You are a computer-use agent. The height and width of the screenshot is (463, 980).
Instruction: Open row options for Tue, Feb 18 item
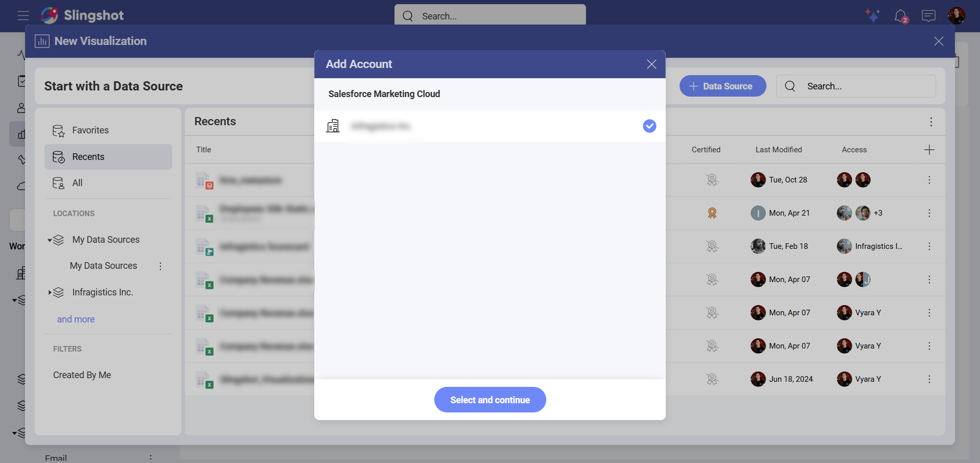(x=929, y=246)
